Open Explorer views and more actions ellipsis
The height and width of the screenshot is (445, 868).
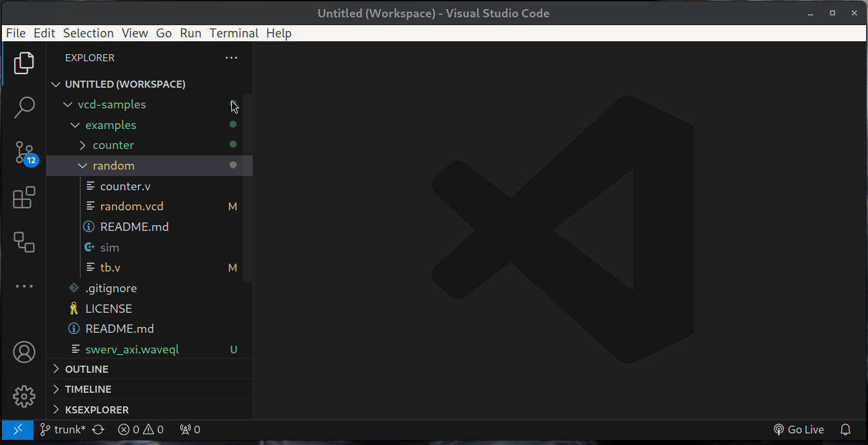(231, 58)
